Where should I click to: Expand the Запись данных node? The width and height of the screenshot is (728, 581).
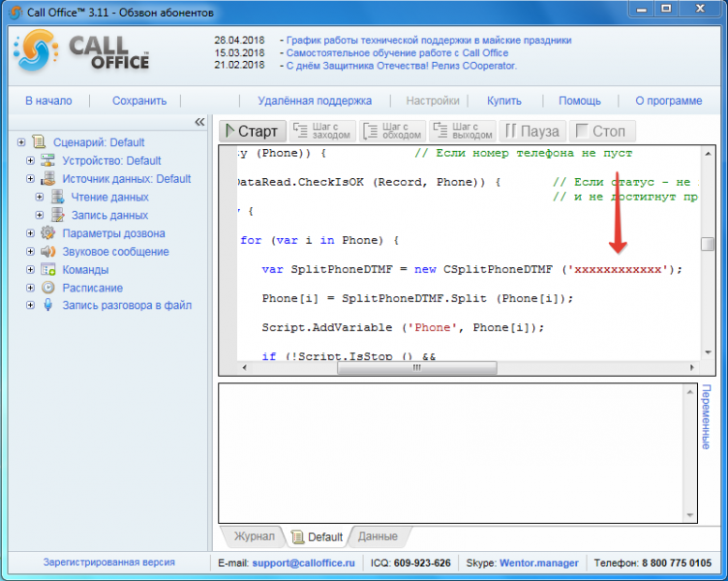(x=40, y=215)
